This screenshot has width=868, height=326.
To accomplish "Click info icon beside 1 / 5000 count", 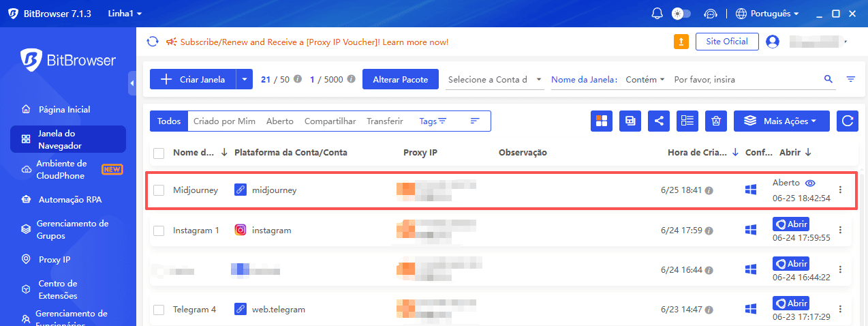I will (x=351, y=79).
